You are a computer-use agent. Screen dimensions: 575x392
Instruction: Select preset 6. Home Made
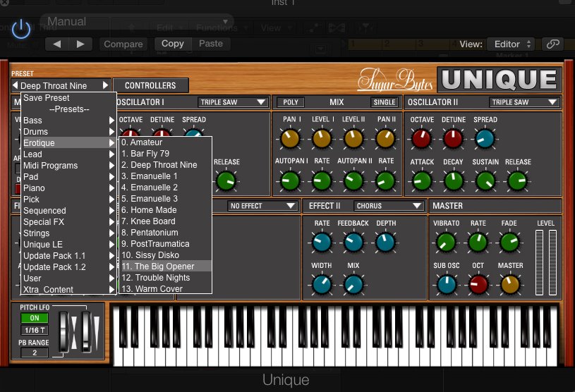pos(166,210)
